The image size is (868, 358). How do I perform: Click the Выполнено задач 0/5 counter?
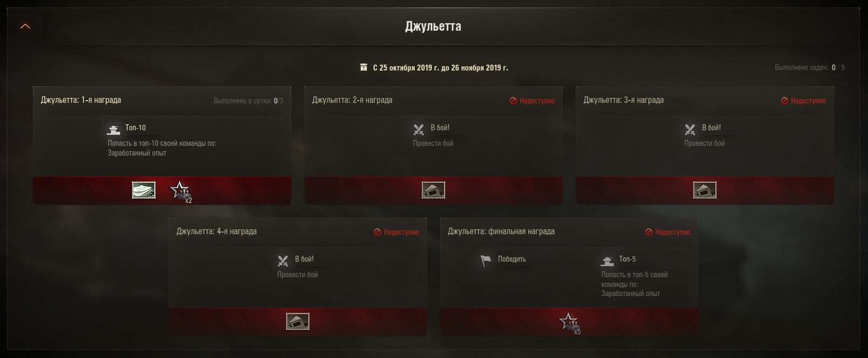click(810, 68)
